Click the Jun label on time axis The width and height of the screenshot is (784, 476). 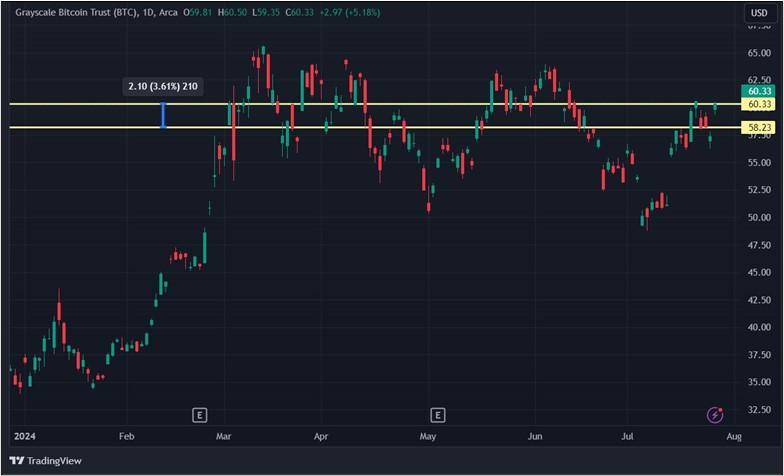click(535, 436)
